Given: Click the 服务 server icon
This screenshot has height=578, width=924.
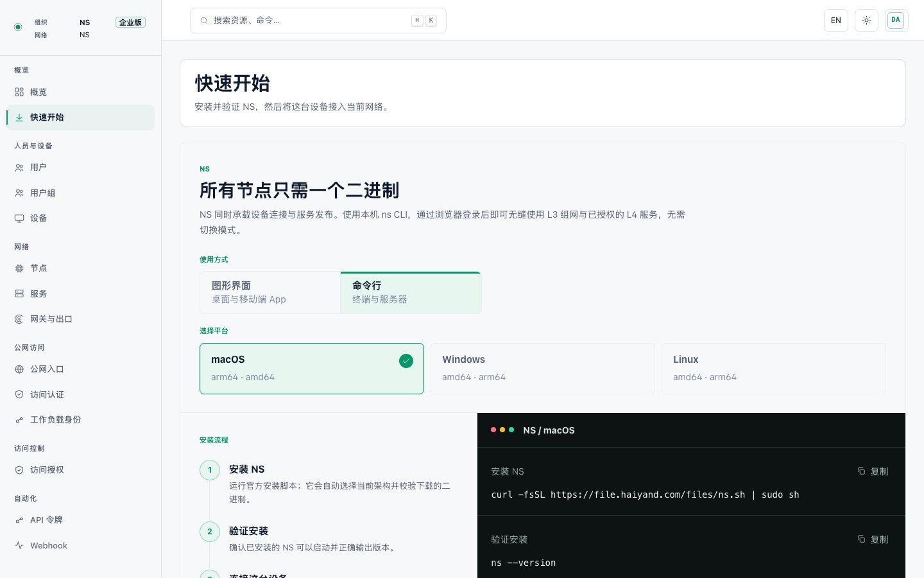Looking at the screenshot, I should (x=19, y=293).
